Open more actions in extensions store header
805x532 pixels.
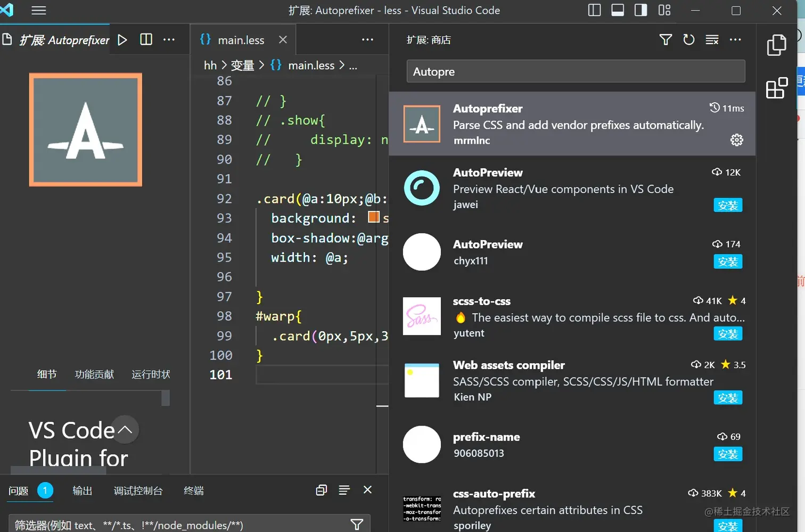point(735,40)
